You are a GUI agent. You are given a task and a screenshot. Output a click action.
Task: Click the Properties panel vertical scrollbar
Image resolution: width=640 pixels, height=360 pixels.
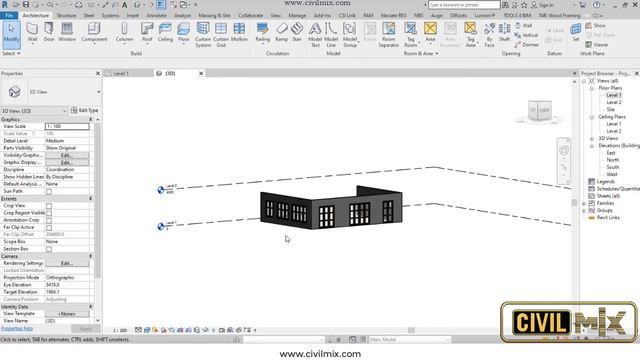pos(98,200)
